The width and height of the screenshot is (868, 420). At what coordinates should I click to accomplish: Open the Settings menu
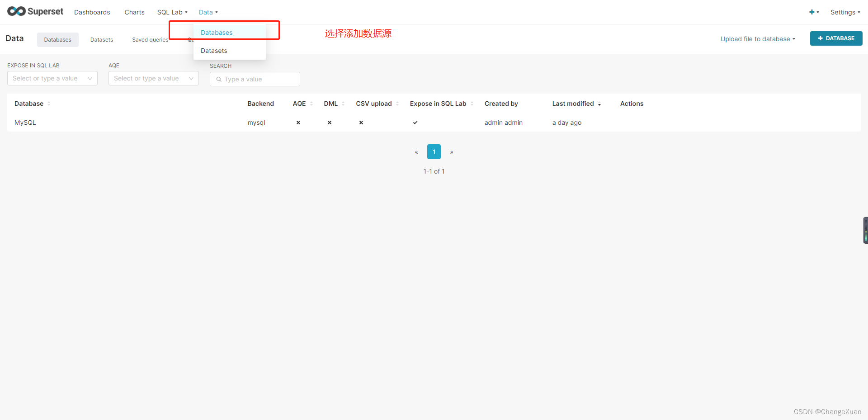point(845,12)
